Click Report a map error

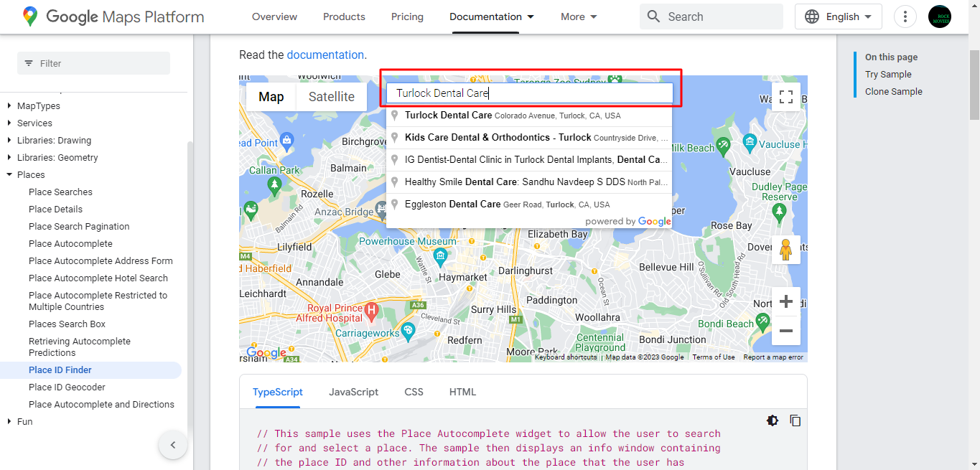(x=773, y=357)
